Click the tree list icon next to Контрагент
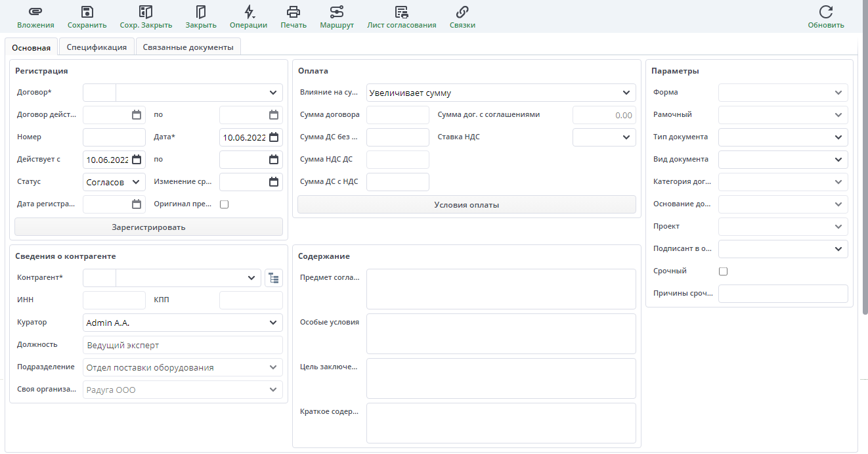Screen dimensions: 868x454 274,279
